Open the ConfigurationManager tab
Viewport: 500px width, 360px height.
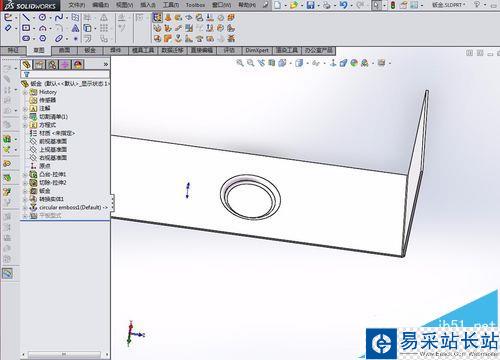[x=52, y=64]
